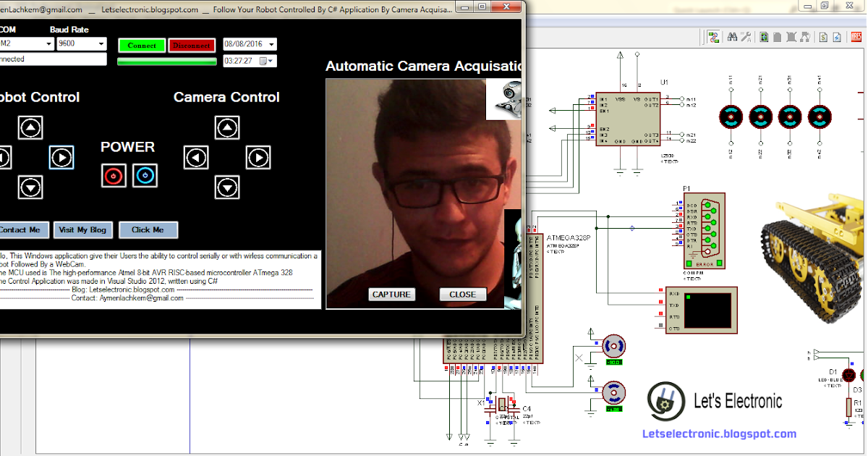Run the Electrical Rules Check icon
This screenshot has height=456, width=868.
coord(838,38)
